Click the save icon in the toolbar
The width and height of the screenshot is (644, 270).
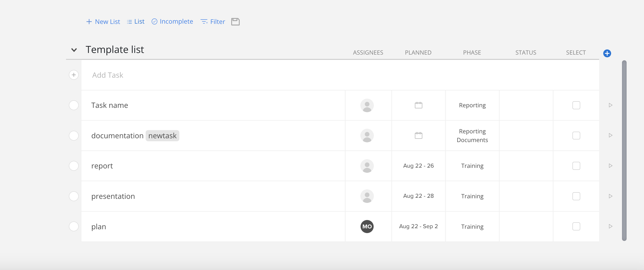235,21
